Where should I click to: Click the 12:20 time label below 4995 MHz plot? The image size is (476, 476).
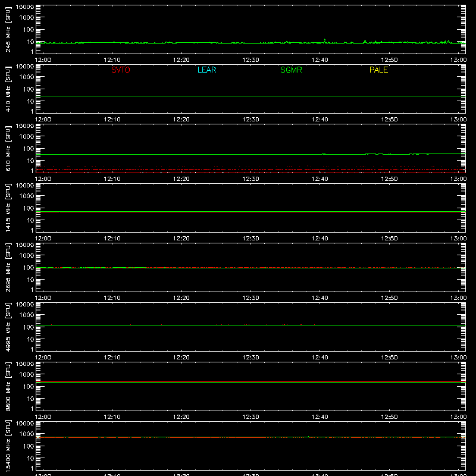(x=181, y=358)
